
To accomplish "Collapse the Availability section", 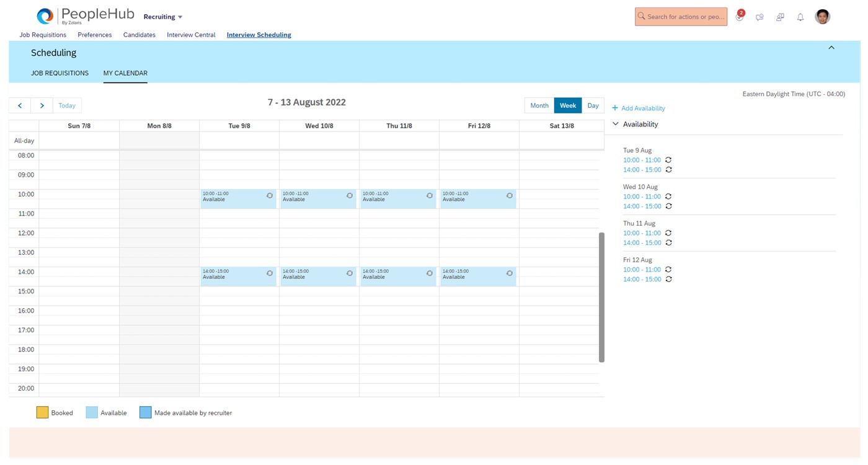I will (x=616, y=124).
